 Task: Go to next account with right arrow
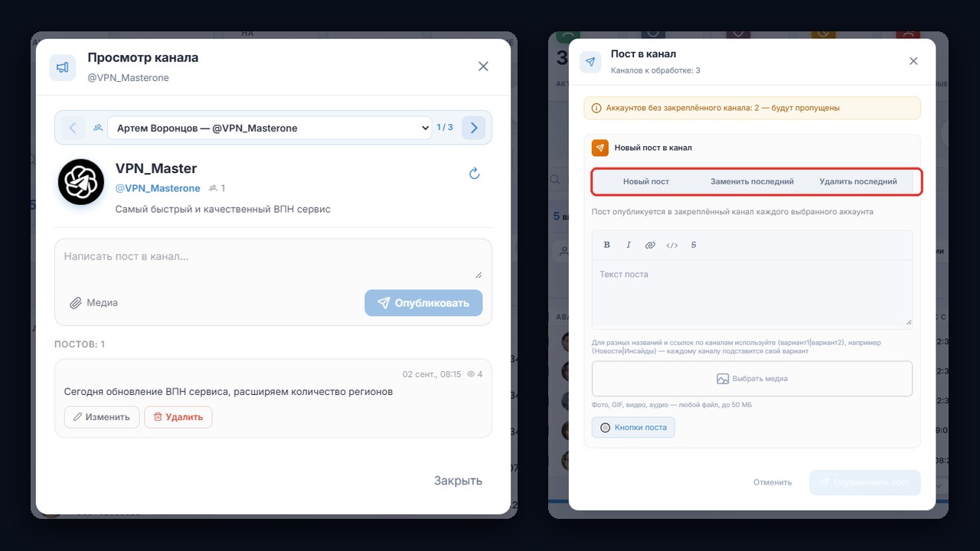click(x=474, y=128)
